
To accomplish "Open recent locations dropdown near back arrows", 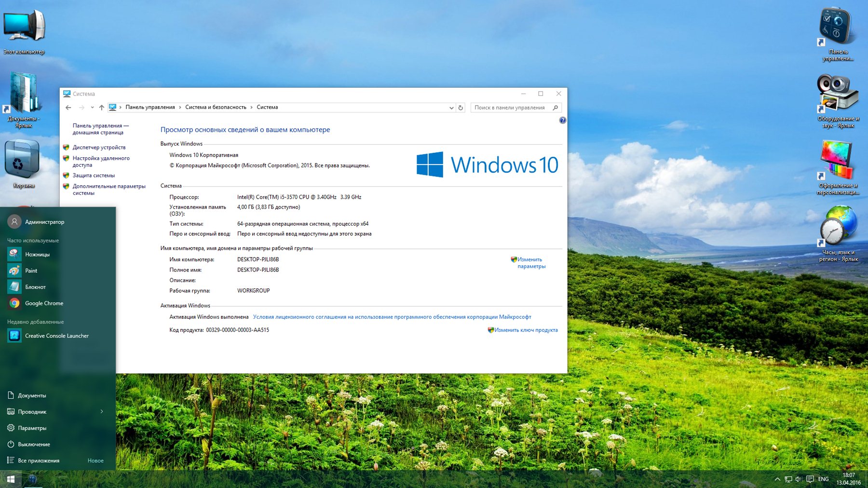I will tap(92, 108).
